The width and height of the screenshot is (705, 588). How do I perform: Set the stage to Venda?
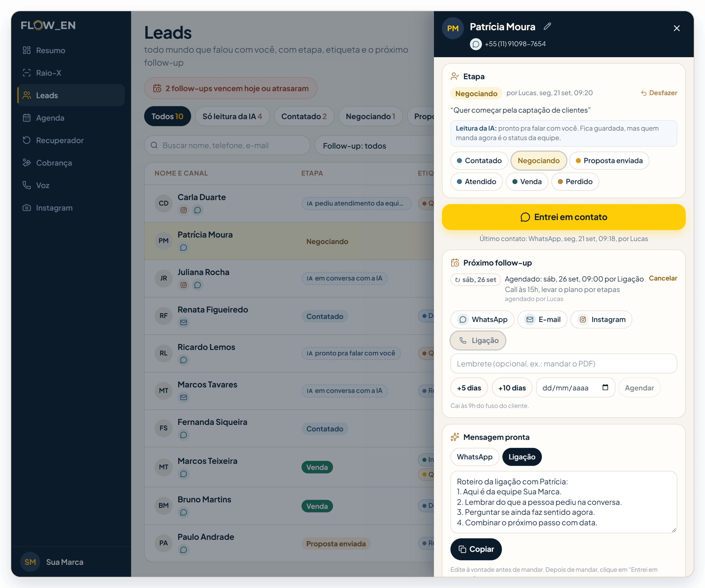pos(527,182)
